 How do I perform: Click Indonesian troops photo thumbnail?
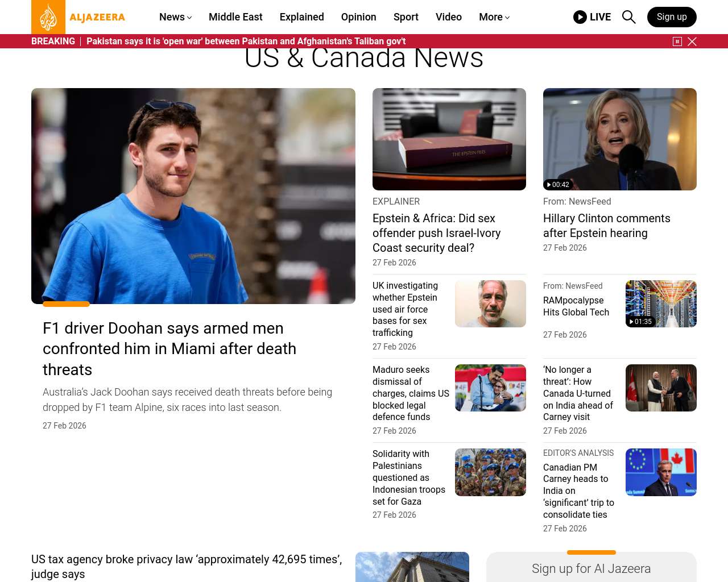point(490,472)
